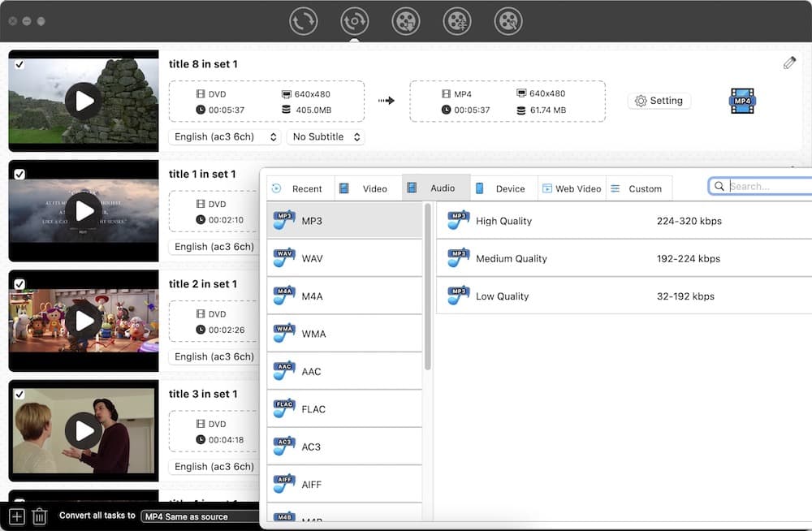The image size is (812, 531).
Task: Select the second circular refresh-gear toolbar icon
Action: 354,21
